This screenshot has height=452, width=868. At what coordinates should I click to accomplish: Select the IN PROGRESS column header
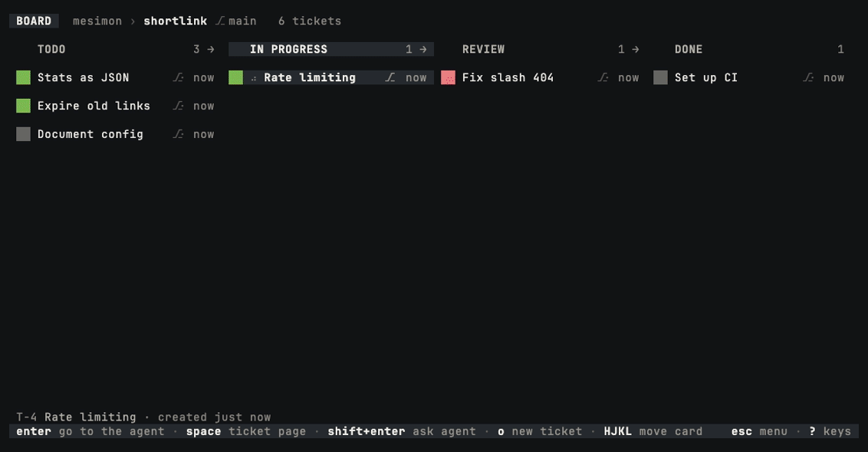pos(288,49)
